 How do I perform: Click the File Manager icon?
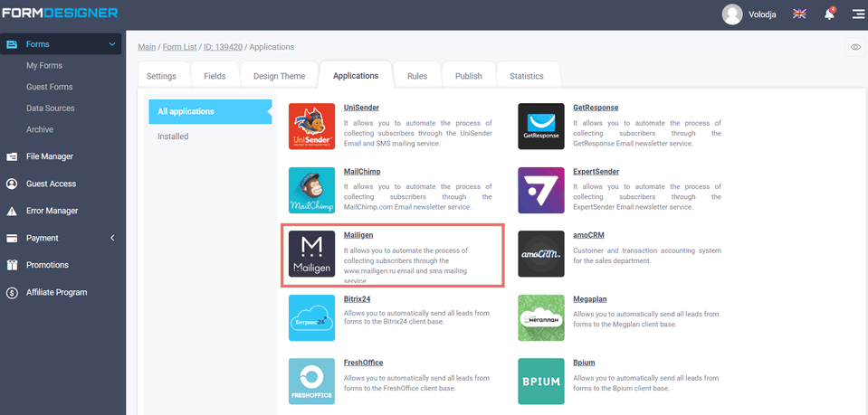click(x=12, y=156)
